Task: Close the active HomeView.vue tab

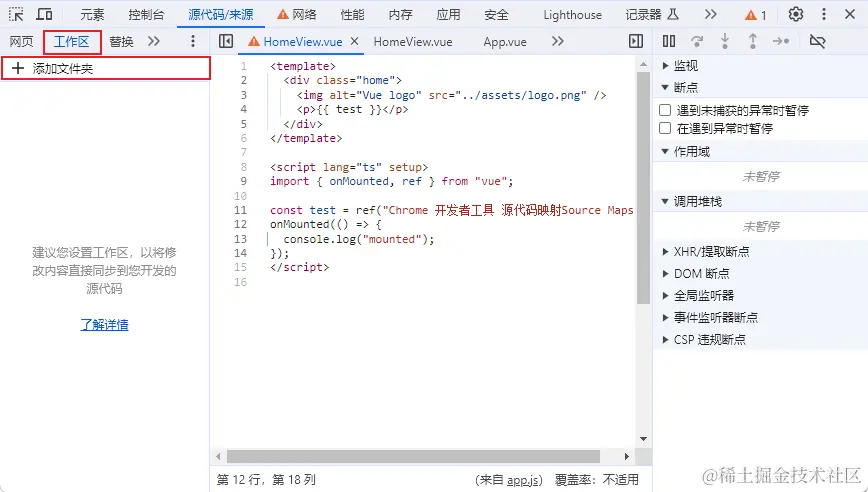Action: (354, 41)
